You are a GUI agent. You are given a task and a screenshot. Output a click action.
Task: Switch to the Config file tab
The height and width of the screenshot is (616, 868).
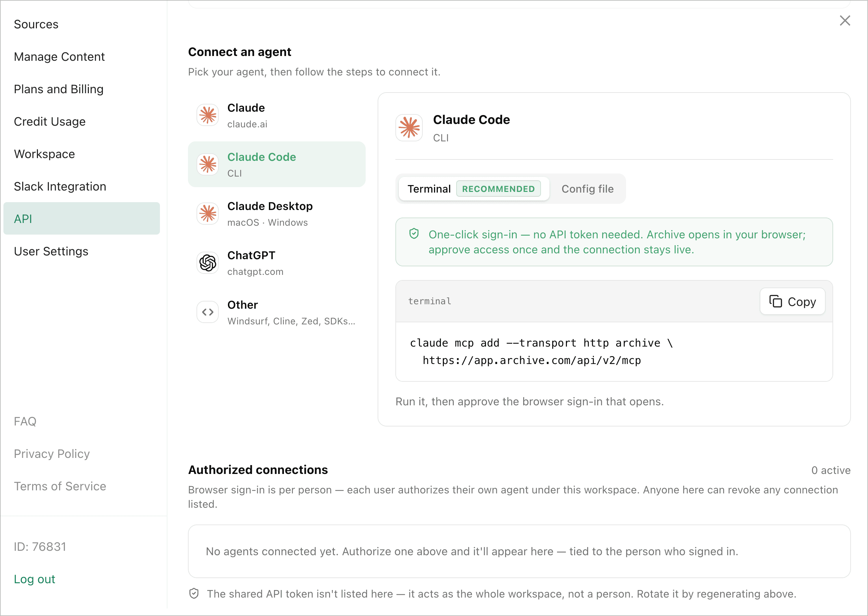tap(587, 189)
